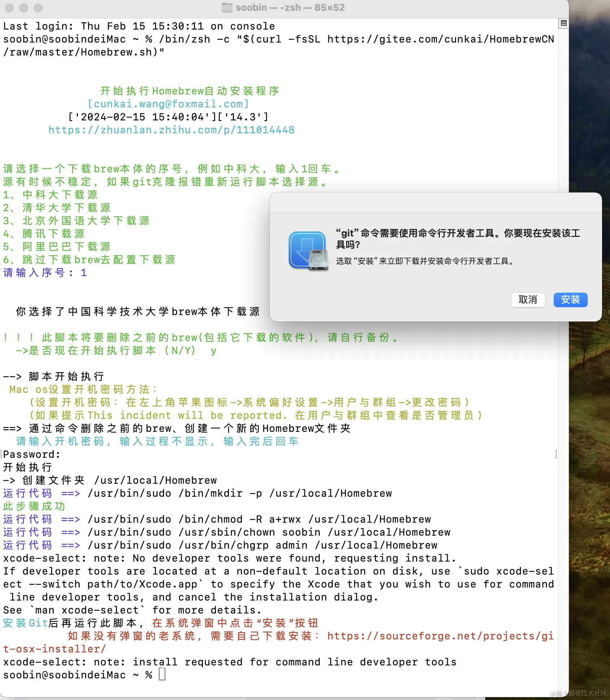Click the Password: prompt line
Viewport: 610px width, 700px height.
(32, 454)
